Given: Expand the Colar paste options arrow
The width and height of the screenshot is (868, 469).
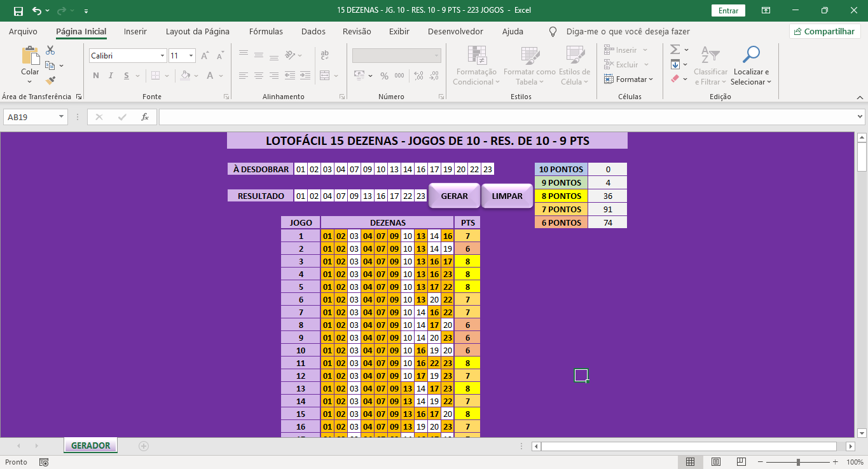Looking at the screenshot, I should [30, 81].
